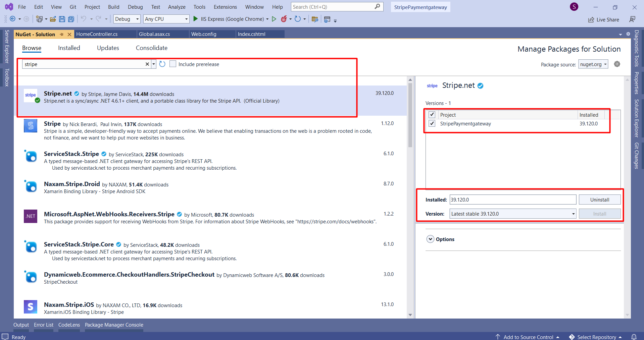This screenshot has height=340, width=644.
Task: Switch to the Consolidate tab
Action: 152,48
